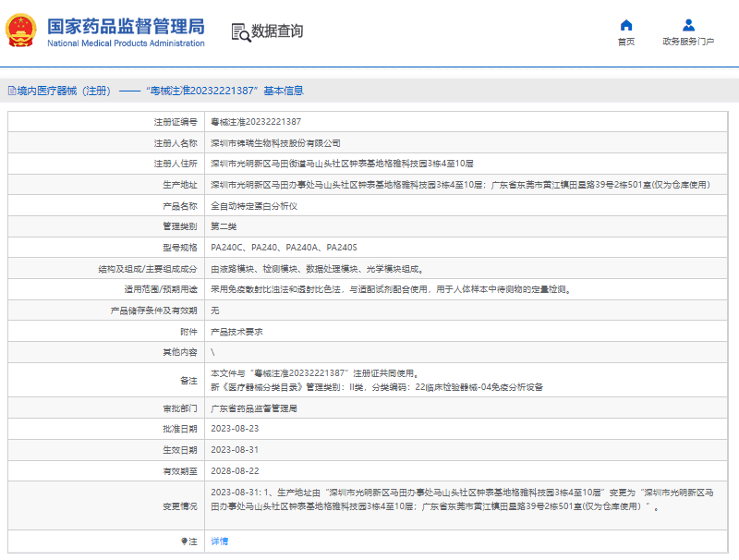Select registrant name 深圳市锦瑞生物科技股份有限公司
The image size is (739, 560).
(275, 143)
